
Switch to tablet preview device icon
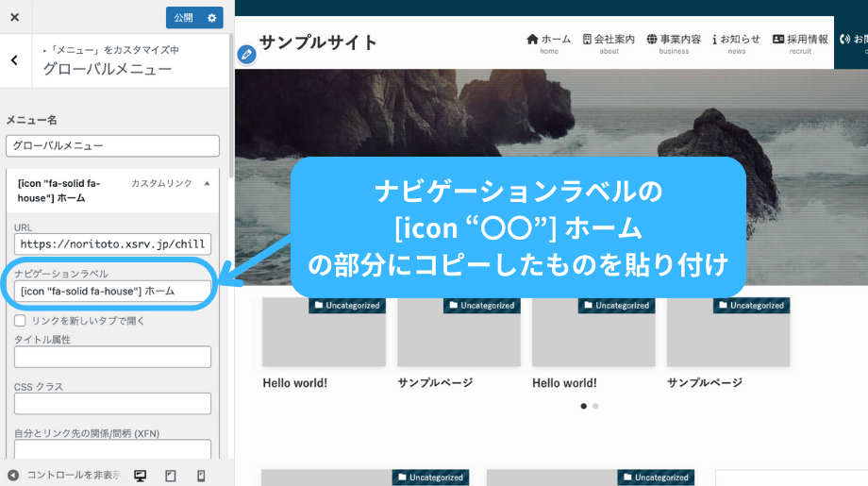pyautogui.click(x=171, y=476)
